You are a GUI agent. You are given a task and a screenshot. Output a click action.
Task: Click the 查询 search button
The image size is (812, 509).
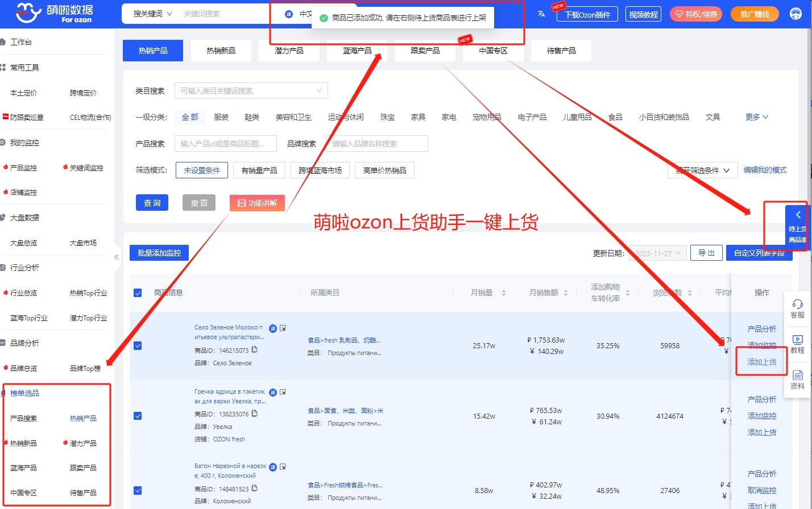click(152, 203)
